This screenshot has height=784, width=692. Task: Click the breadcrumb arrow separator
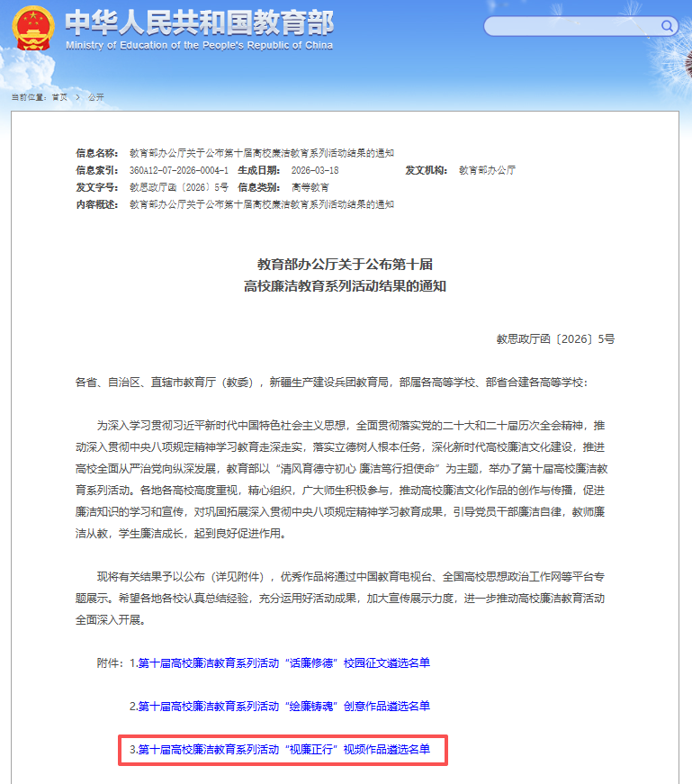click(x=77, y=96)
